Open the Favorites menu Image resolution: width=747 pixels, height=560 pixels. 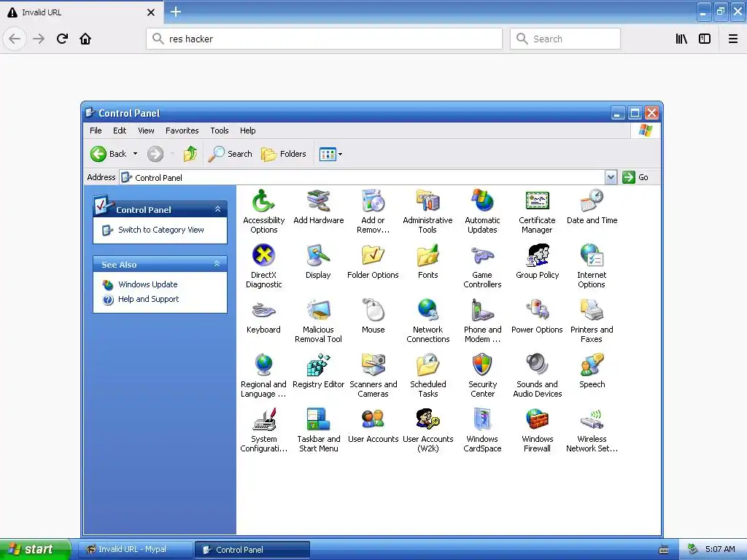pos(182,131)
